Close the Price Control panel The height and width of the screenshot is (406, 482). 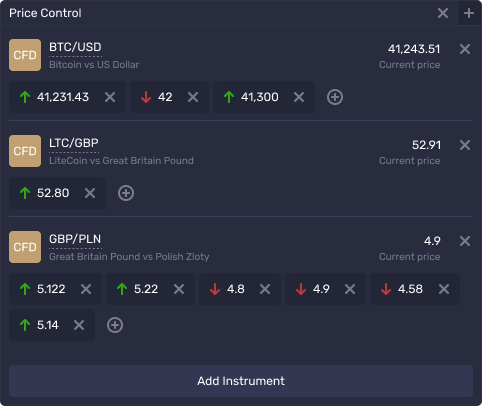(x=443, y=13)
